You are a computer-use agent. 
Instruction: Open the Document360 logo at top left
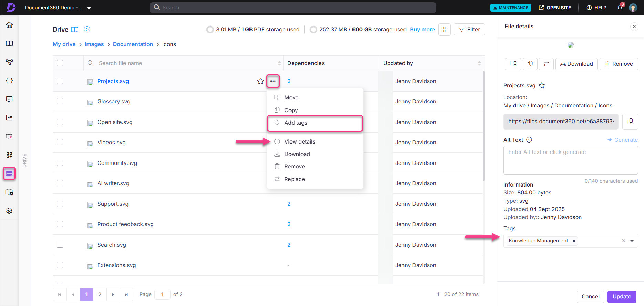11,8
